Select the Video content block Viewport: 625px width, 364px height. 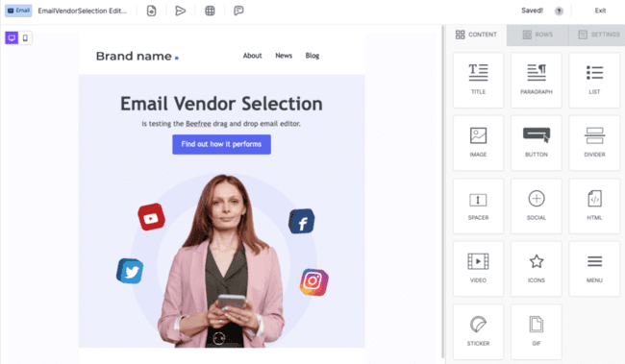478,269
